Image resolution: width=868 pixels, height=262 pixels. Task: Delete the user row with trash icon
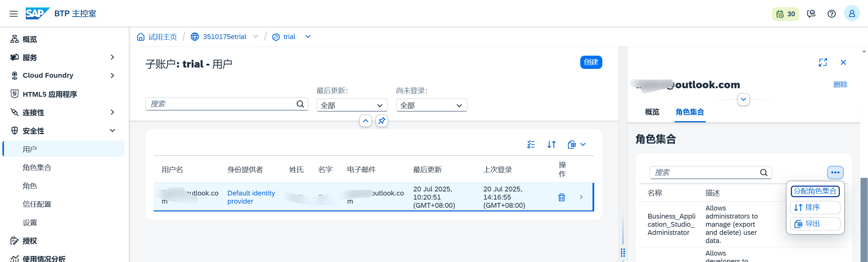(x=562, y=197)
